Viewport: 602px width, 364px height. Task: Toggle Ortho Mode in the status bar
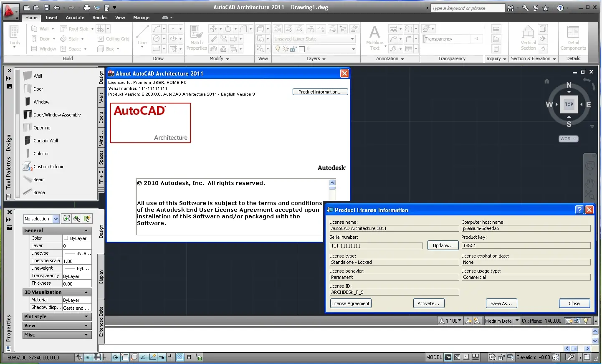[x=106, y=357]
